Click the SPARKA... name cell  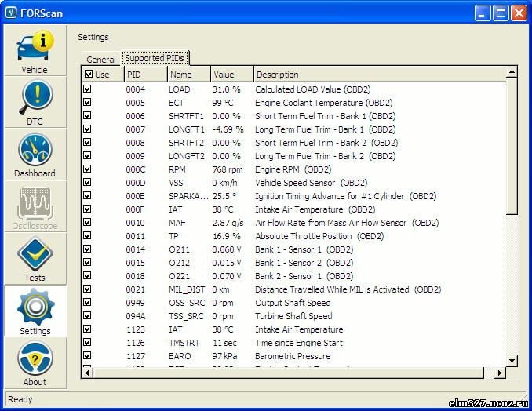point(188,196)
